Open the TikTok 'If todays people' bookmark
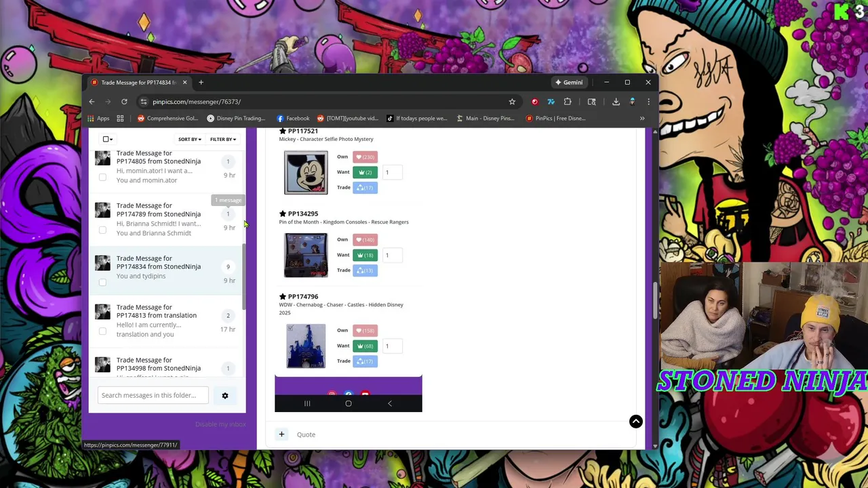Screen dimensions: 868x488 pos(416,118)
